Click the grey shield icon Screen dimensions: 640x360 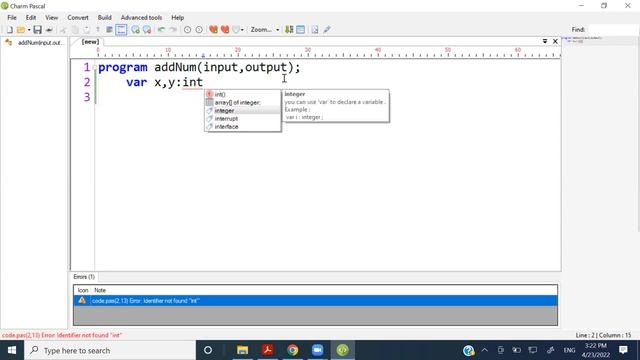tap(236, 30)
